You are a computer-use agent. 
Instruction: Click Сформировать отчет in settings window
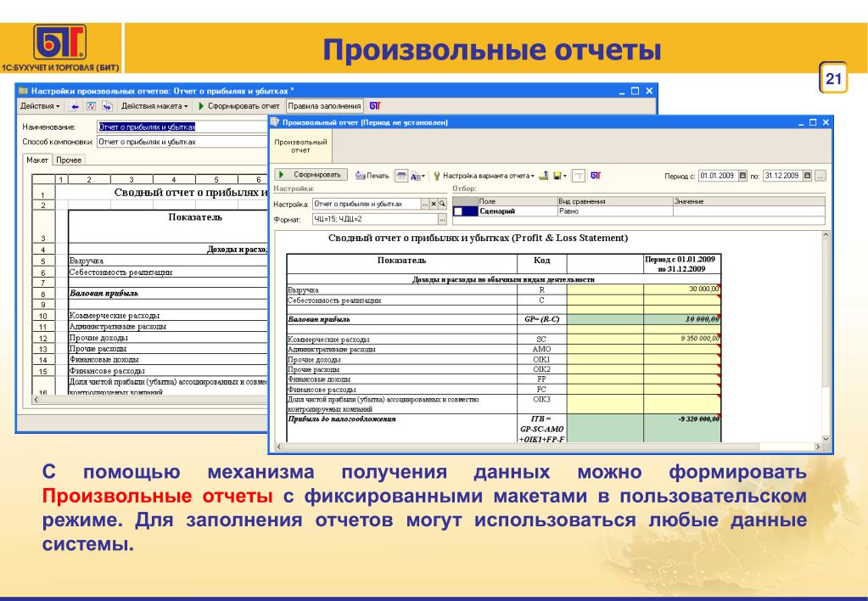[238, 106]
